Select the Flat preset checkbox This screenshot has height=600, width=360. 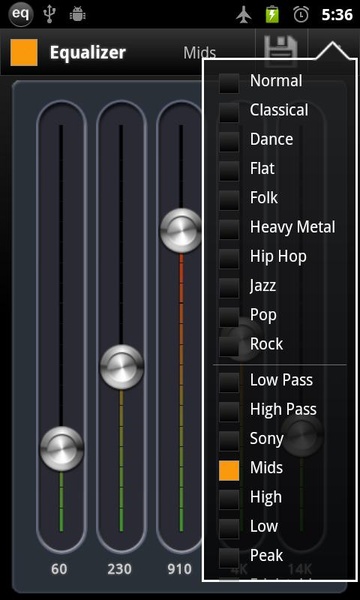(229, 171)
